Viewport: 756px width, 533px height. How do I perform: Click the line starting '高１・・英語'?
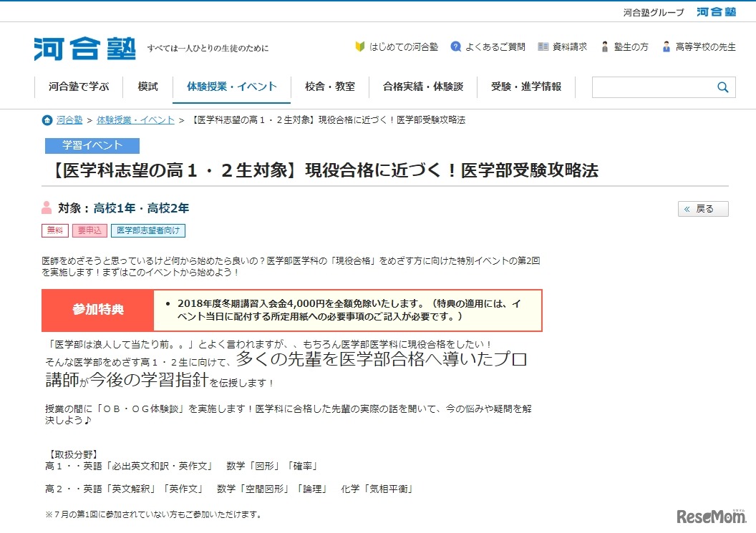click(x=182, y=466)
